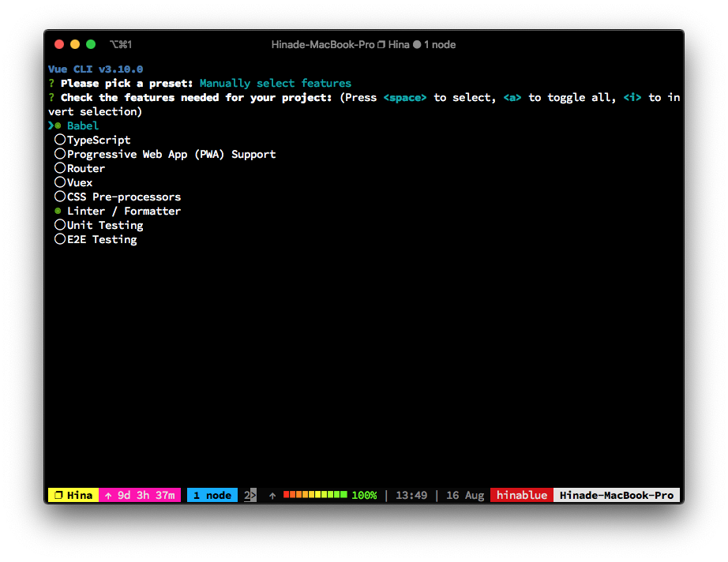Click the up arrow before battery bar
The width and height of the screenshot is (728, 562).
[272, 496]
